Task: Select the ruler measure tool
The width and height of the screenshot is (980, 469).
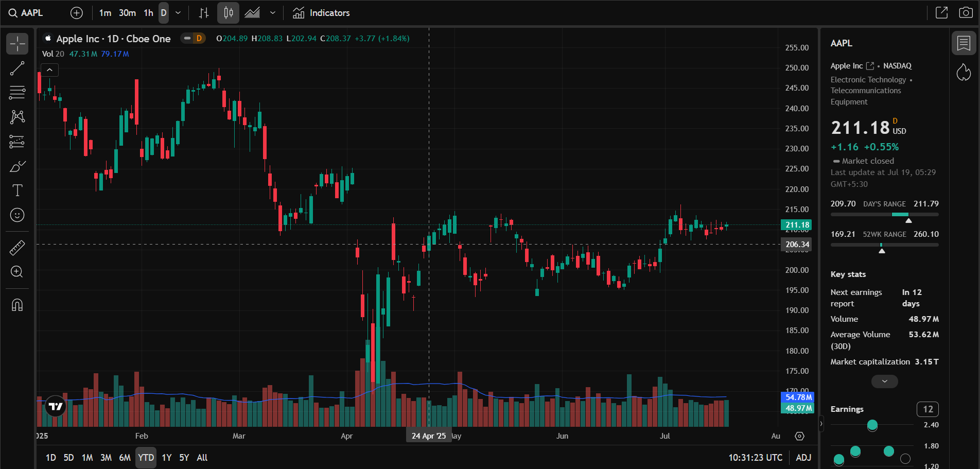Action: [17, 248]
